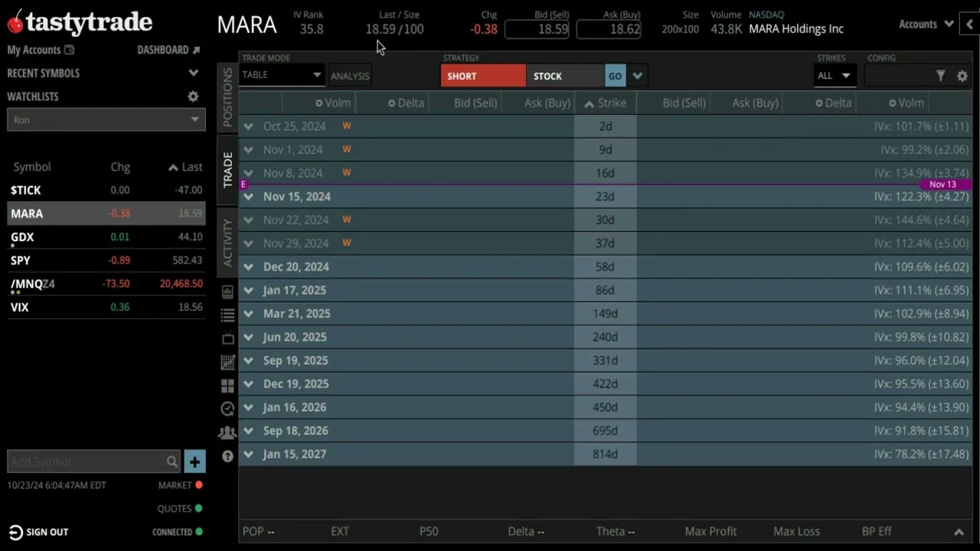Click the people group icon
Screen dimensions: 980x551
coord(227,432)
